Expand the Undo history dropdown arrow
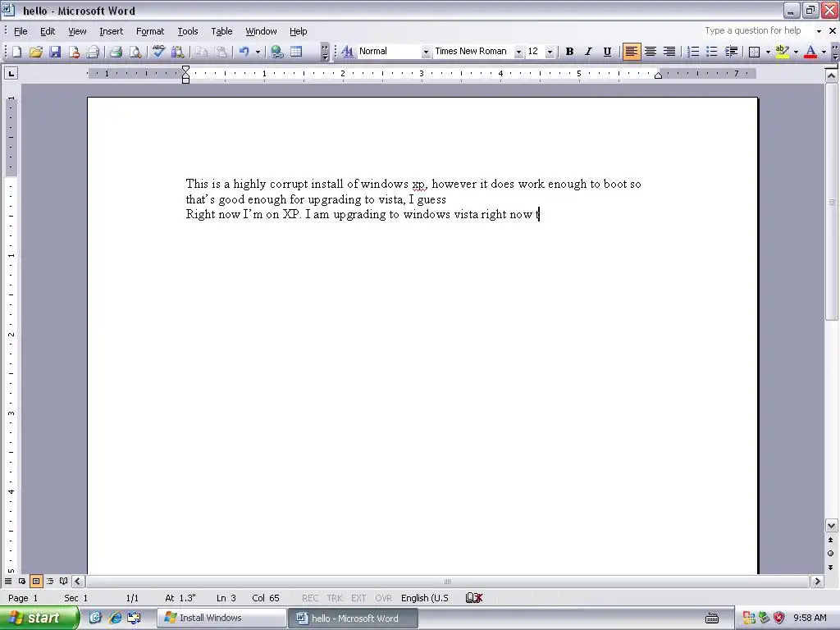 point(258,52)
